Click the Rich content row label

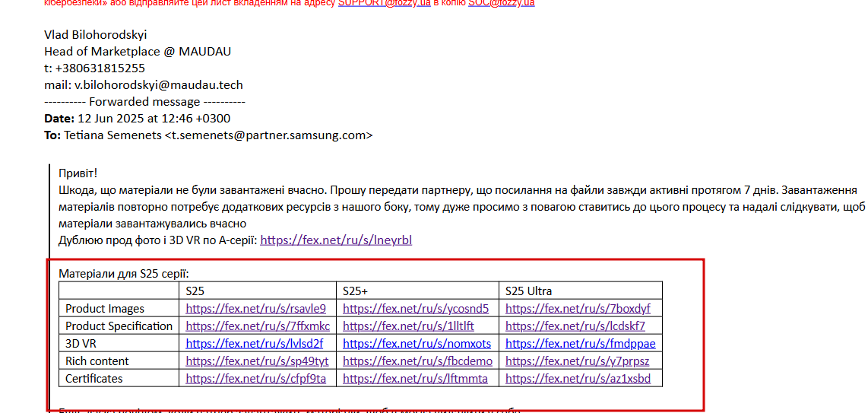97,361
